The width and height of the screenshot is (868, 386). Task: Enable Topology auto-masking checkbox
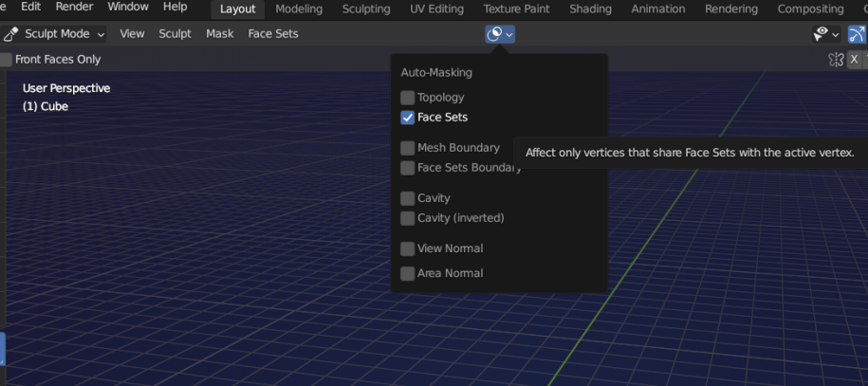(x=407, y=98)
